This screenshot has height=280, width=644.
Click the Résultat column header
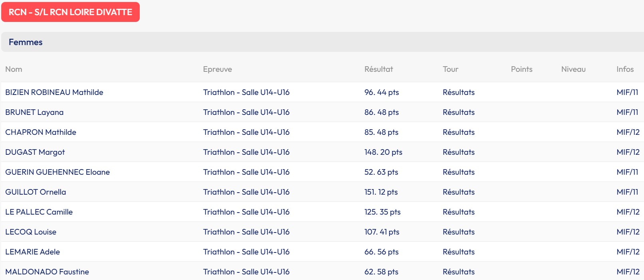[x=378, y=69]
